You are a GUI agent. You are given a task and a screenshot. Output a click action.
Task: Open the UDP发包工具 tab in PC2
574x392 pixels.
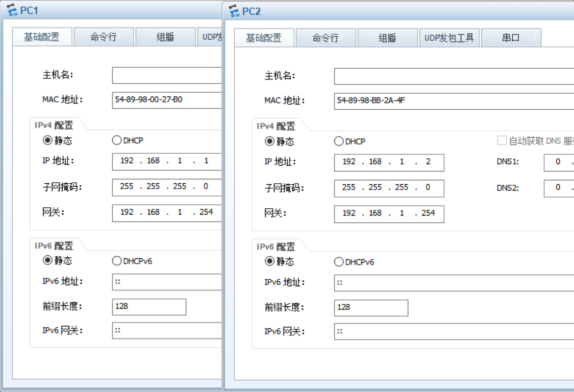click(x=449, y=38)
